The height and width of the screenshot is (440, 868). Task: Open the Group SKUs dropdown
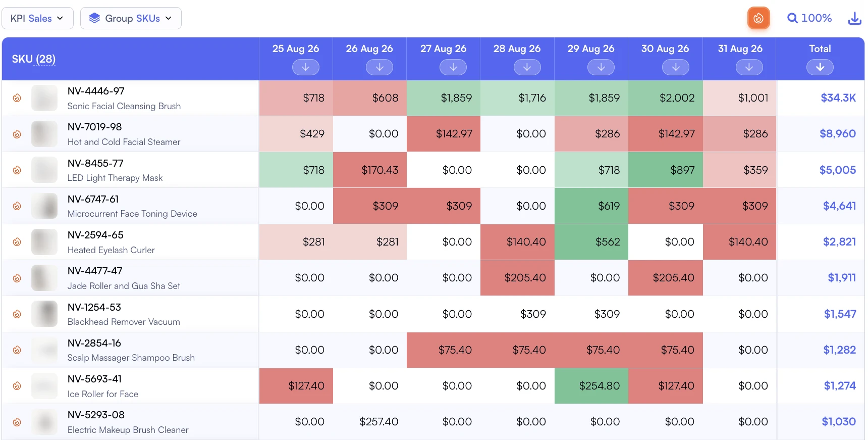[x=131, y=18]
